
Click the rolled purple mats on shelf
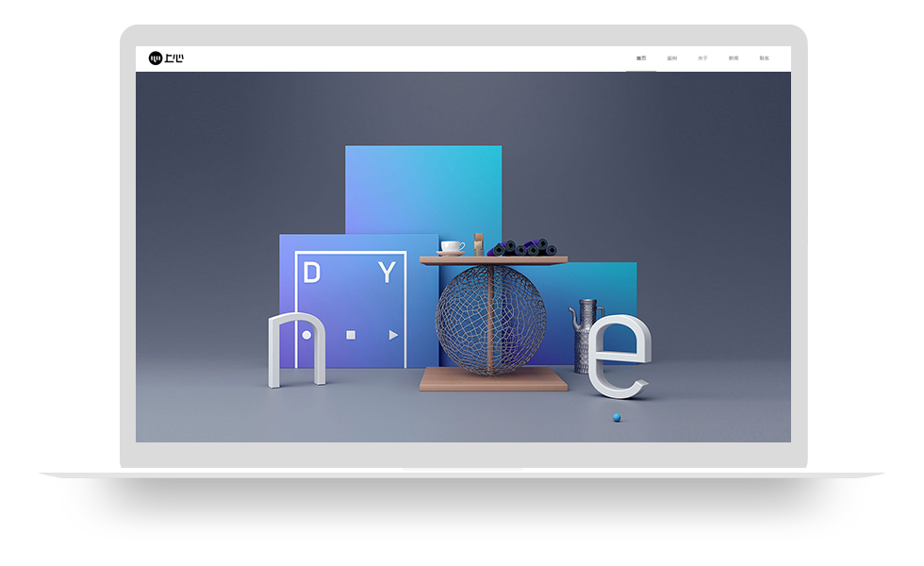coord(520,248)
